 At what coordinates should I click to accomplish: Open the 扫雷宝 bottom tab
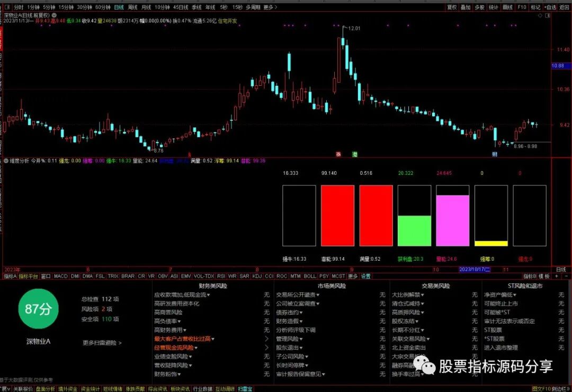(x=245, y=389)
